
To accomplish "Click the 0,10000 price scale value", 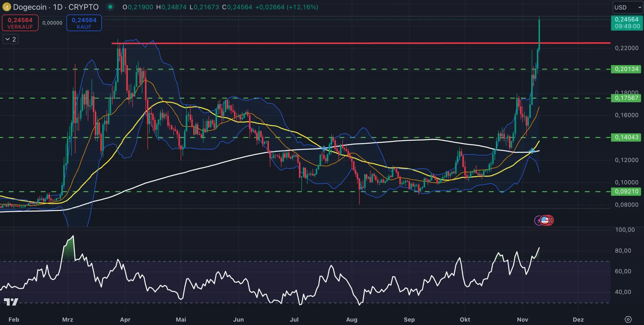I will 626,182.
